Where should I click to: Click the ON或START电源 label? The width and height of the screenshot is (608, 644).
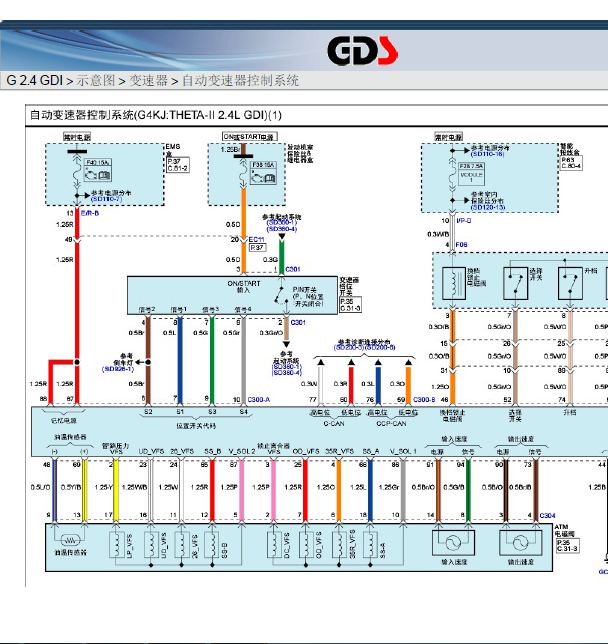pos(249,136)
